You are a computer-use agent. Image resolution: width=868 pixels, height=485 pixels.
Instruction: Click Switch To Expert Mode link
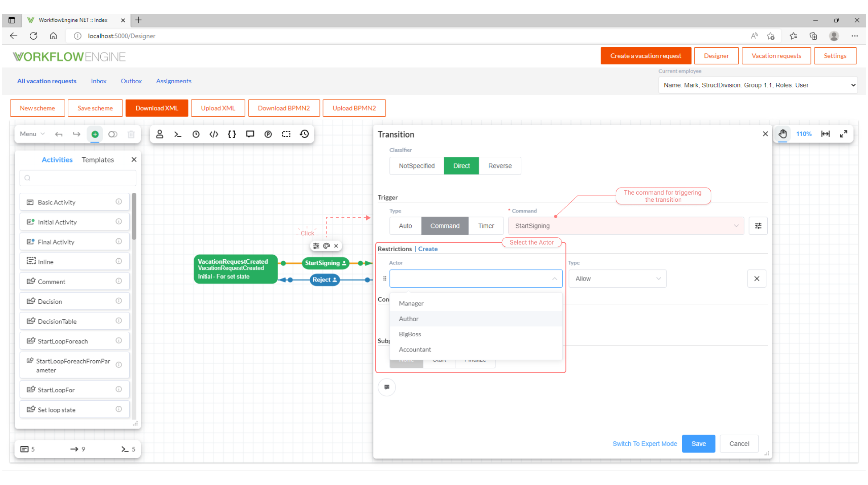[x=645, y=444]
